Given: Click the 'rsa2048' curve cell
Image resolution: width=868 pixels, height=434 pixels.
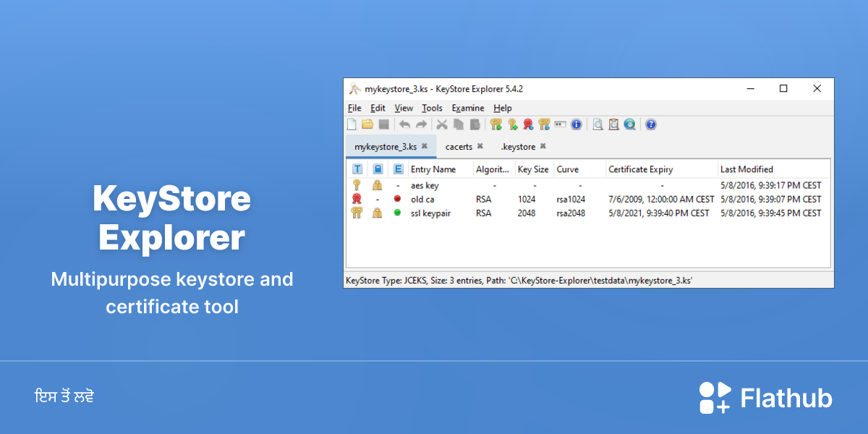Looking at the screenshot, I should tap(571, 213).
